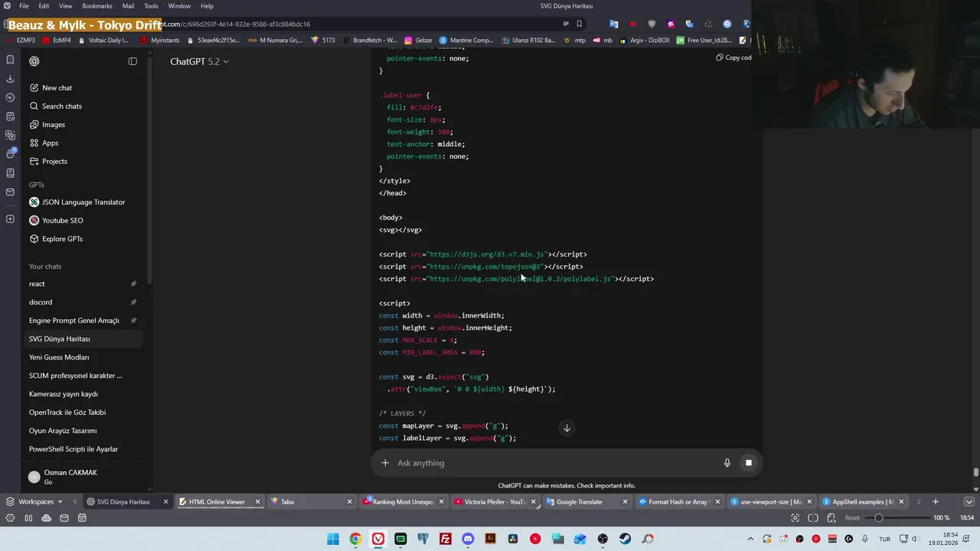The width and height of the screenshot is (980, 551).
Task: Open Discord from the taskbar
Action: click(468, 539)
